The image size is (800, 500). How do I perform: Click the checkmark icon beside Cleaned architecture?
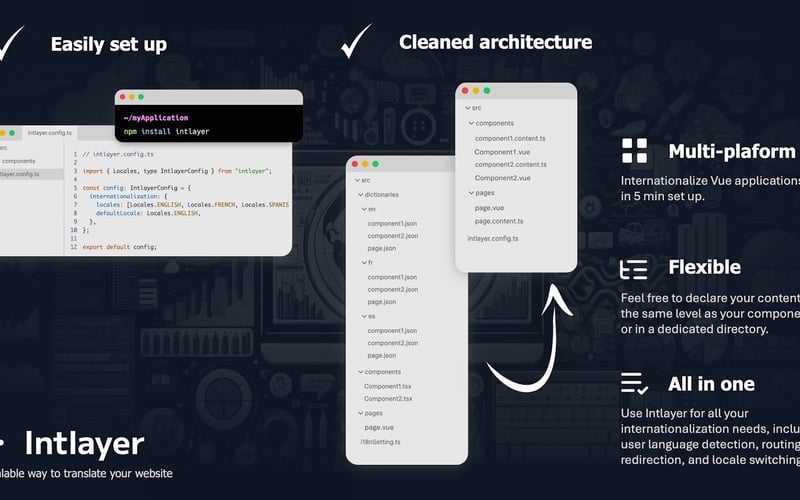[356, 41]
